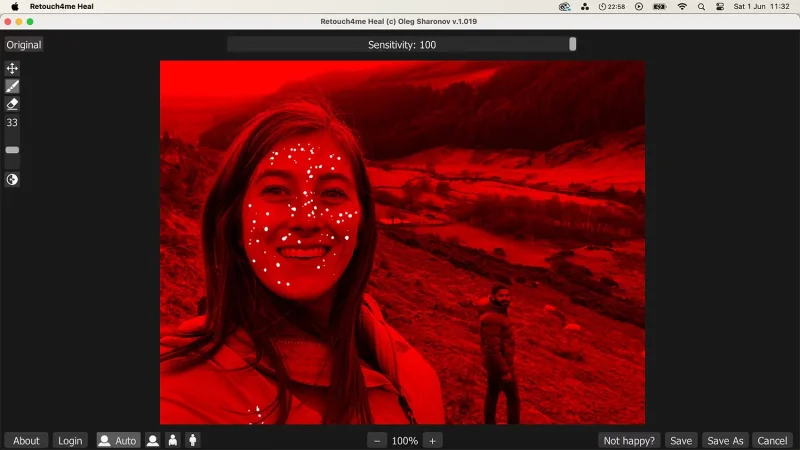
Task: Click the round icon below brush size slider
Action: pyautogui.click(x=12, y=180)
